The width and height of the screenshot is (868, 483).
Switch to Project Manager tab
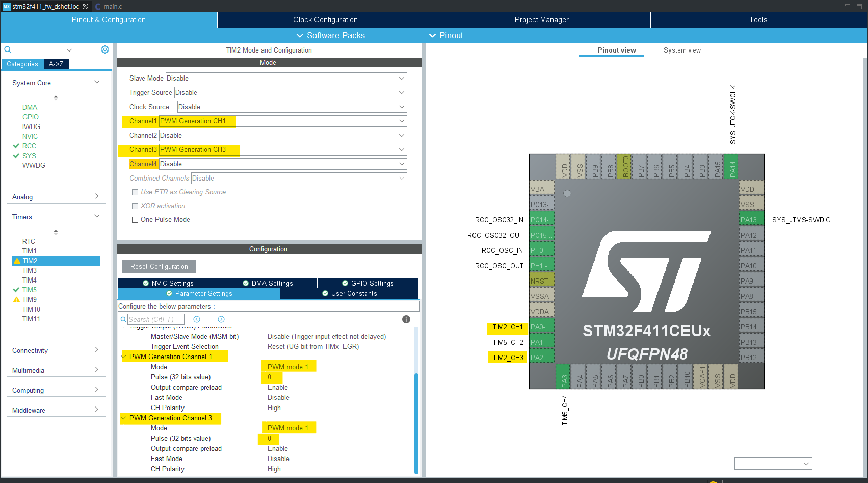tap(542, 20)
